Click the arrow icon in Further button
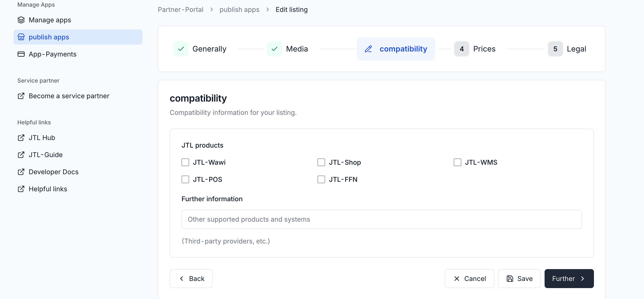Viewport: 644px width, 299px height. pos(583,279)
